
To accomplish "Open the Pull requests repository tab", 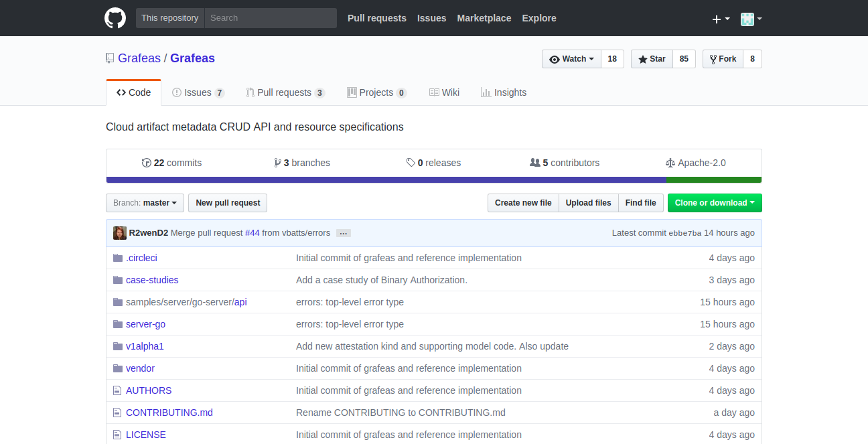I will [285, 92].
